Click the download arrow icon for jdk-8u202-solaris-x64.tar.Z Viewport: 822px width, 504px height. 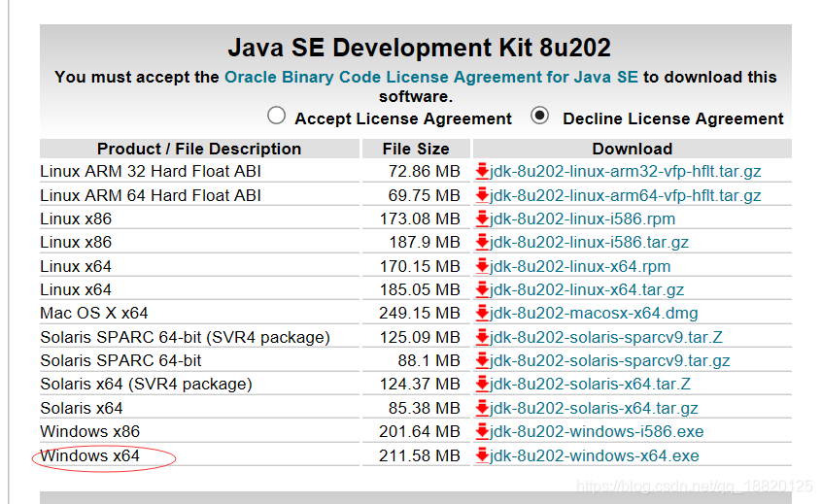coord(482,384)
